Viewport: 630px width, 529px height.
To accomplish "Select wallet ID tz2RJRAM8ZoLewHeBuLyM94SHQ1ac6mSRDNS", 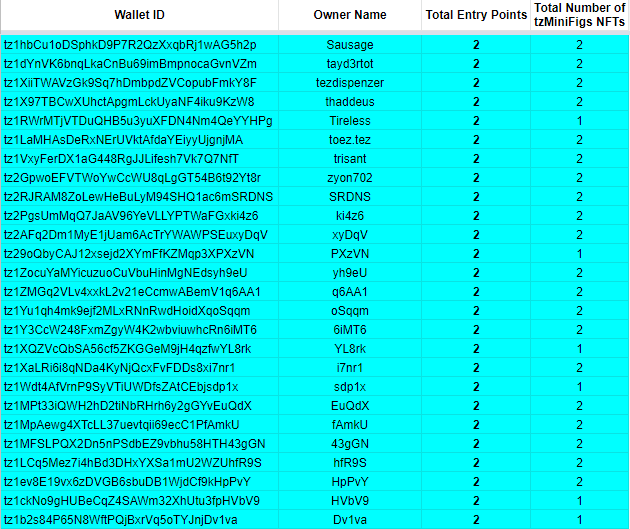I will (x=139, y=197).
